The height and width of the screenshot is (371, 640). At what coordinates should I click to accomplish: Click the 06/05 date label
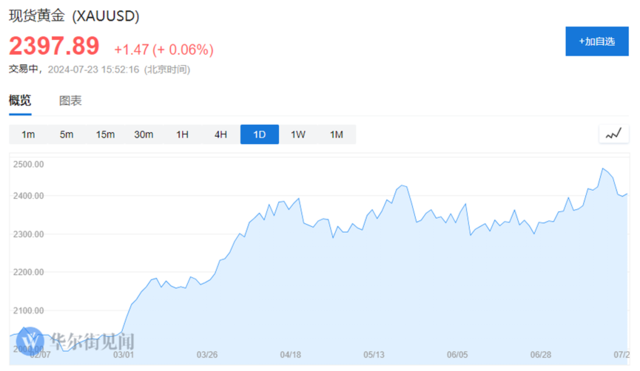457,355
